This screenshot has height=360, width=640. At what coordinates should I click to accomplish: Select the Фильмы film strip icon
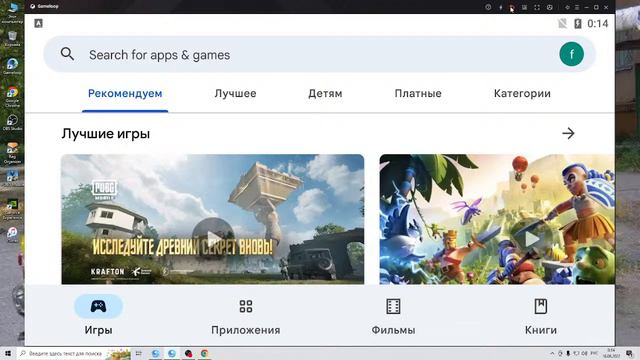pos(393,306)
